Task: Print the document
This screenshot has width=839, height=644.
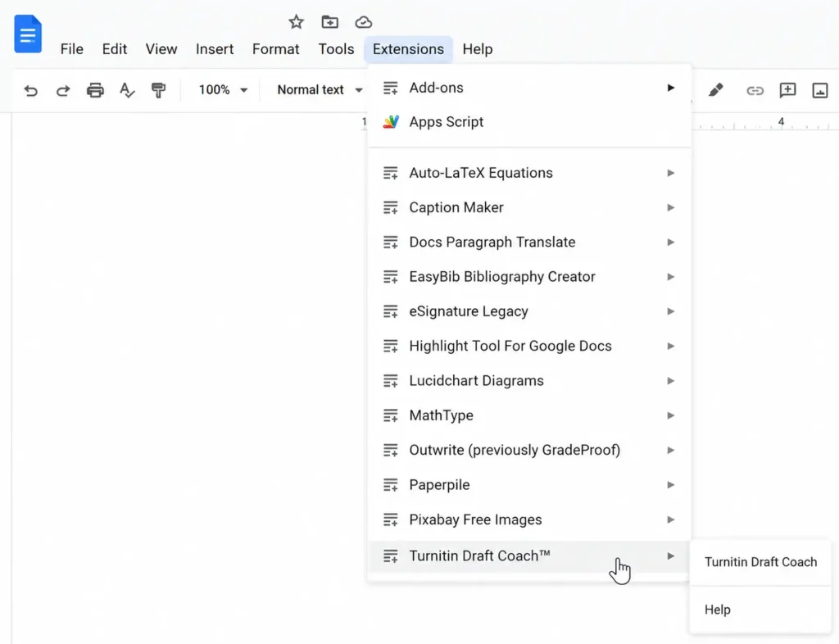Action: 95,90
